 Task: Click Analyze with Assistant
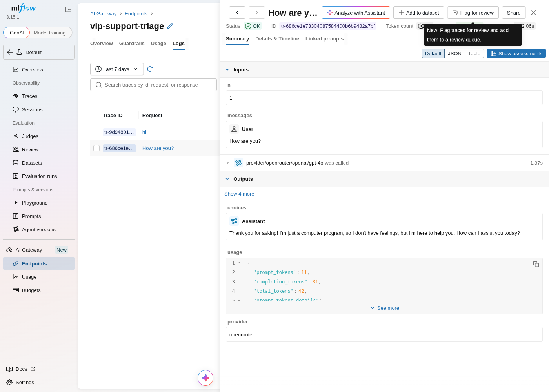(x=356, y=13)
